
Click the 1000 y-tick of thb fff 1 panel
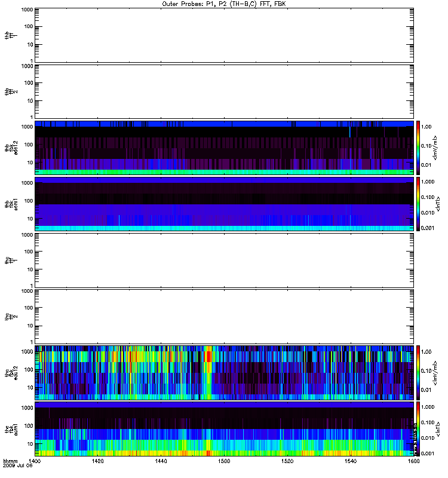click(x=27, y=10)
